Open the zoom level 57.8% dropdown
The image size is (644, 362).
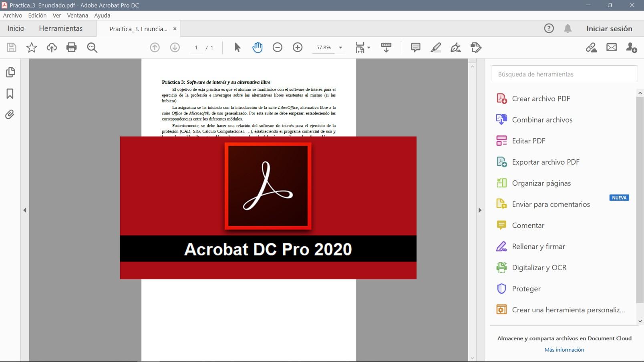click(x=341, y=48)
